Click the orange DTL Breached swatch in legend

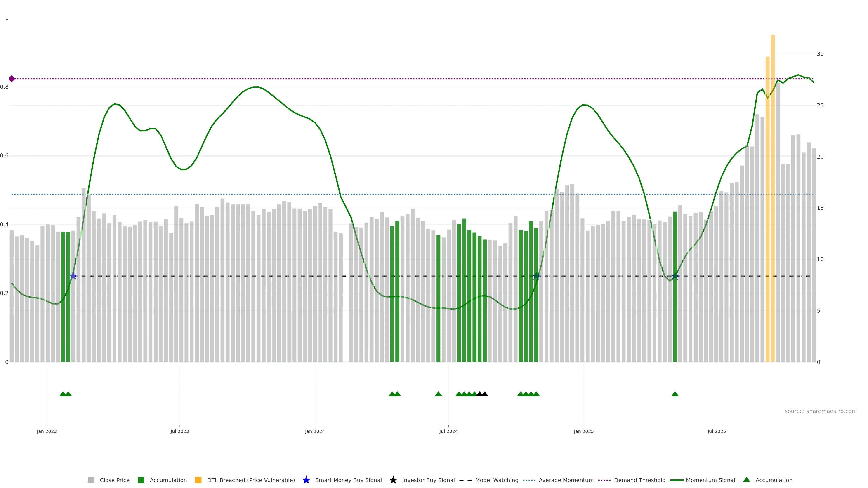tap(198, 480)
